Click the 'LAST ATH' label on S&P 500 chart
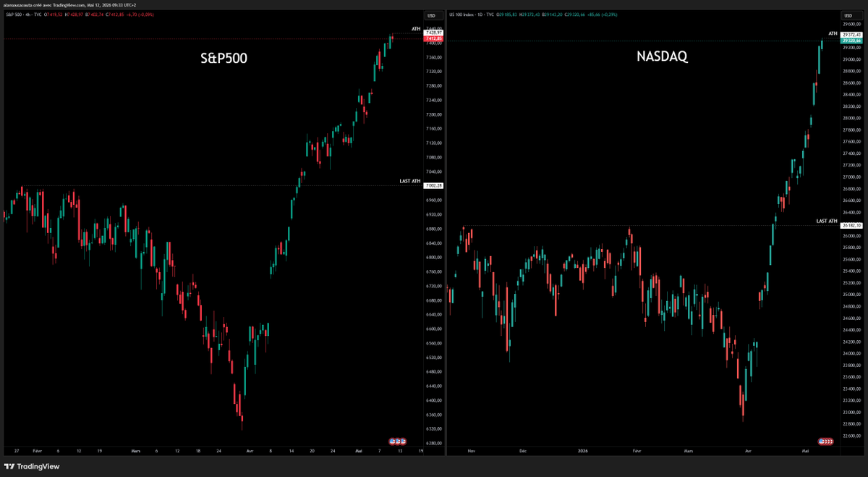 409,181
